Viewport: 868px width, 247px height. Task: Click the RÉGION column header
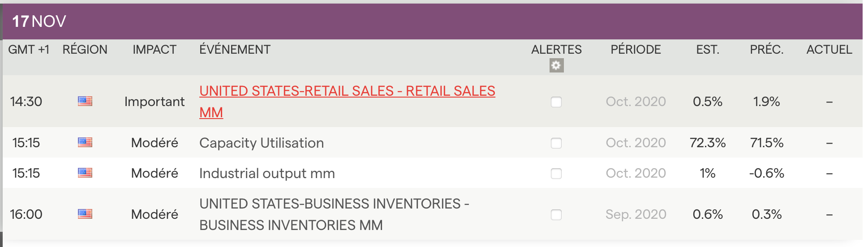(x=85, y=50)
